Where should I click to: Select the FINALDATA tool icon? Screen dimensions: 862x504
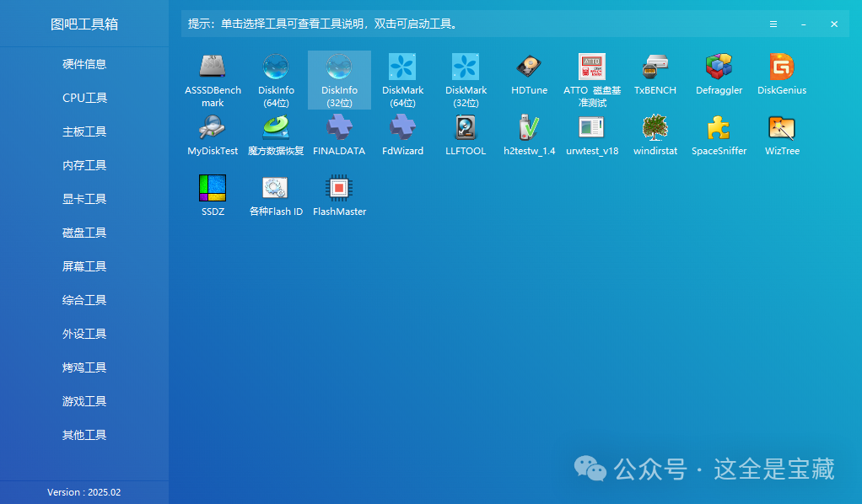tap(339, 127)
